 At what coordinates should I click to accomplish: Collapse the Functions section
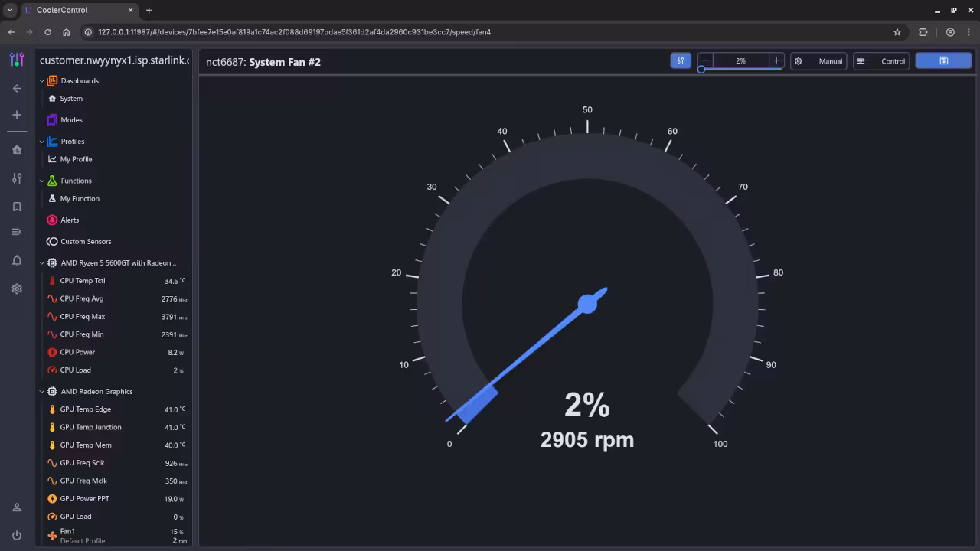[x=42, y=180]
